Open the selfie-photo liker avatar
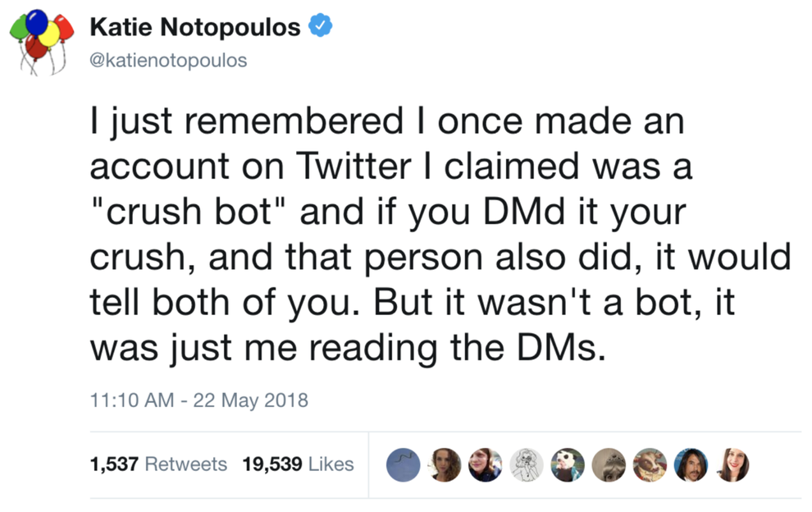The height and width of the screenshot is (512, 812). click(485, 464)
